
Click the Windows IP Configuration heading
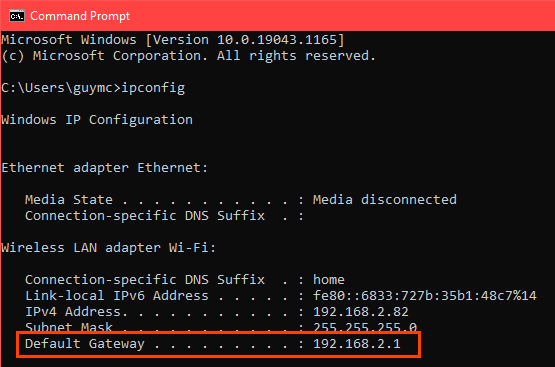[97, 120]
